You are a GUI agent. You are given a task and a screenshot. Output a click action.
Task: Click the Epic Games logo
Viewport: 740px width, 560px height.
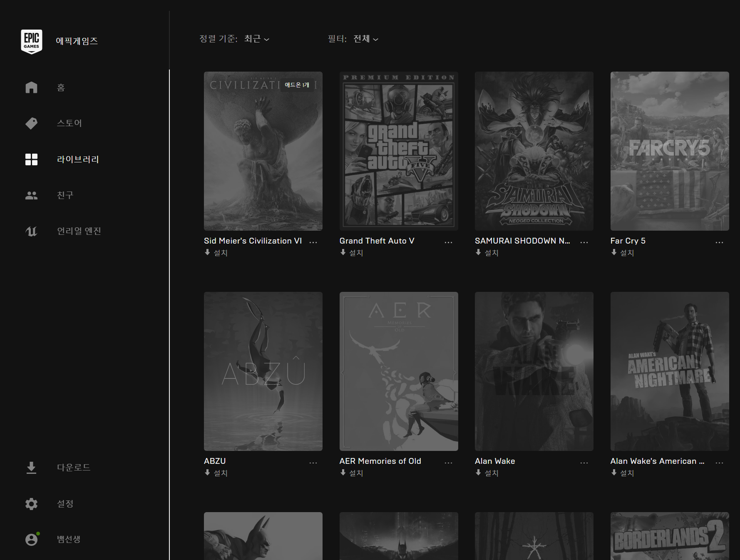(x=31, y=41)
